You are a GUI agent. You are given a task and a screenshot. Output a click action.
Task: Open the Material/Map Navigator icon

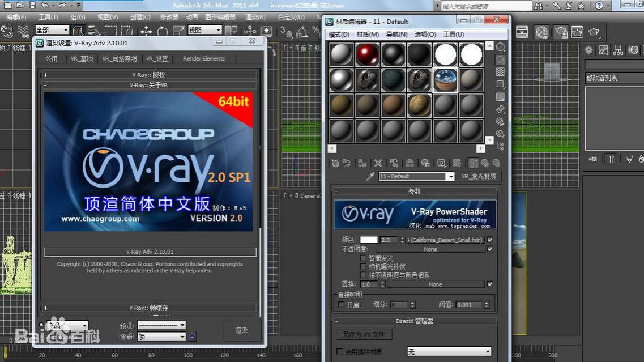click(x=500, y=146)
